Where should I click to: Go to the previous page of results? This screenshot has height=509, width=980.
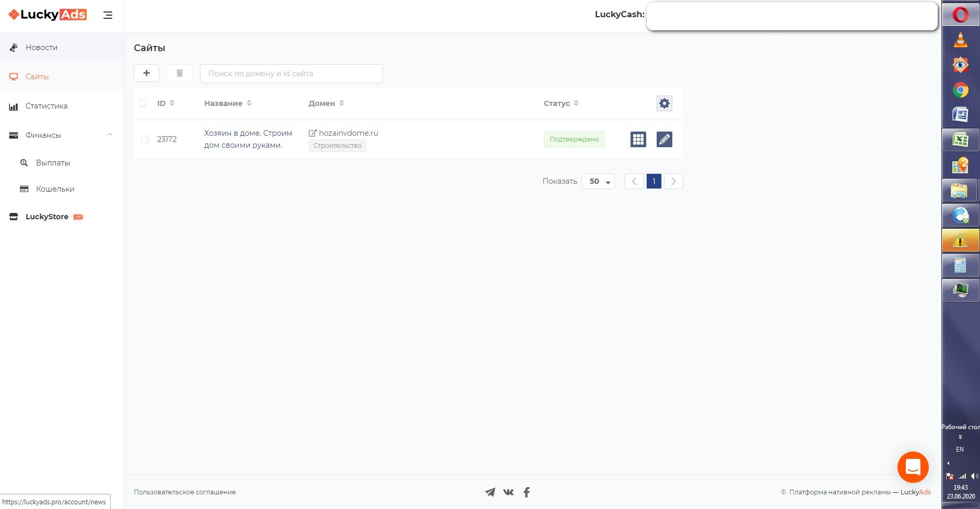pyautogui.click(x=634, y=181)
